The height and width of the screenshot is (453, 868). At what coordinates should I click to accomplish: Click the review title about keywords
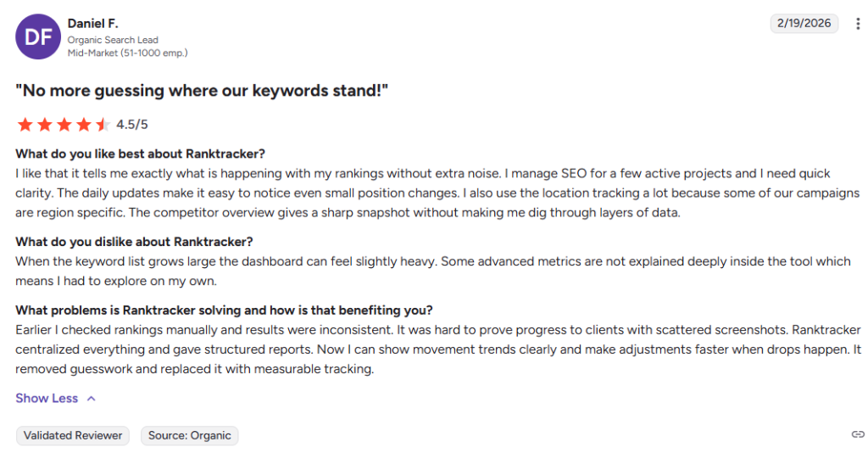point(202,90)
